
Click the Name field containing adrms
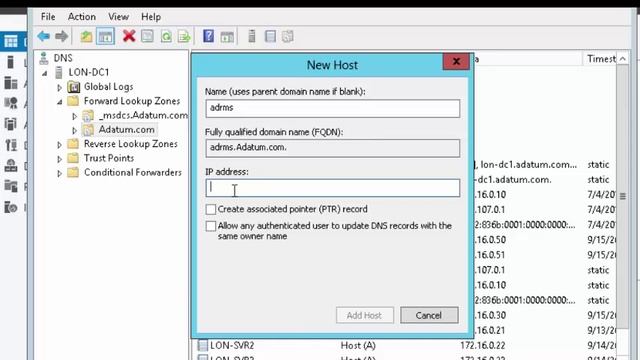pyautogui.click(x=332, y=108)
